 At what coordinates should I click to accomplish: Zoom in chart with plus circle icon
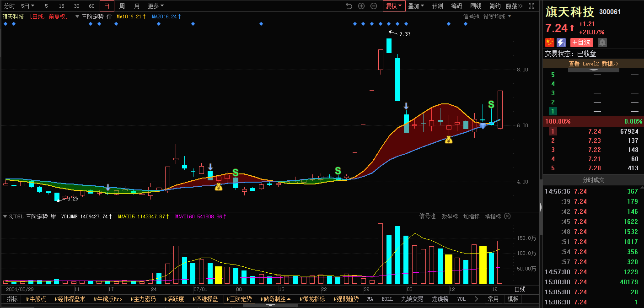(361, 6)
